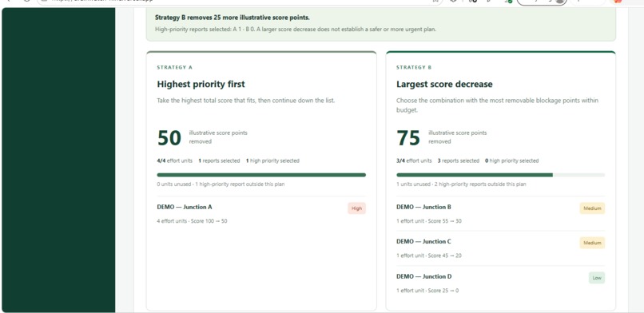Click 'DEMO — Junction A' report row title
Image resolution: width=644 pixels, height=313 pixels.
[185, 207]
